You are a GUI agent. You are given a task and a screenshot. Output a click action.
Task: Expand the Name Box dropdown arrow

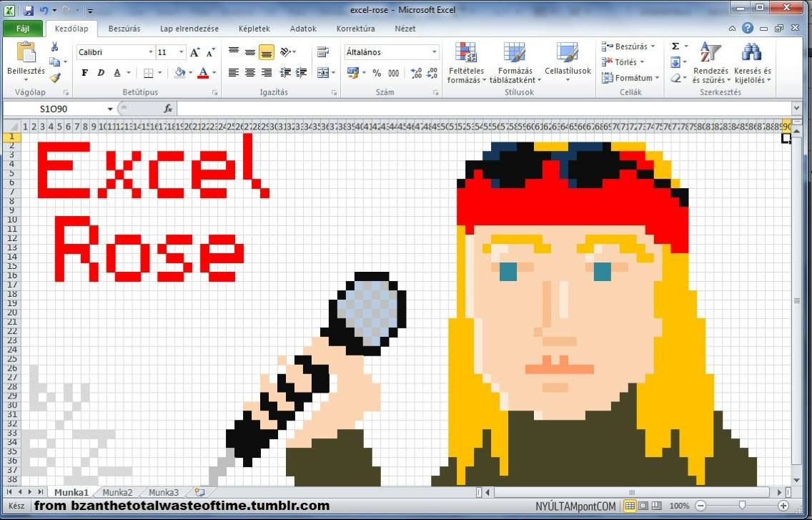coord(110,109)
